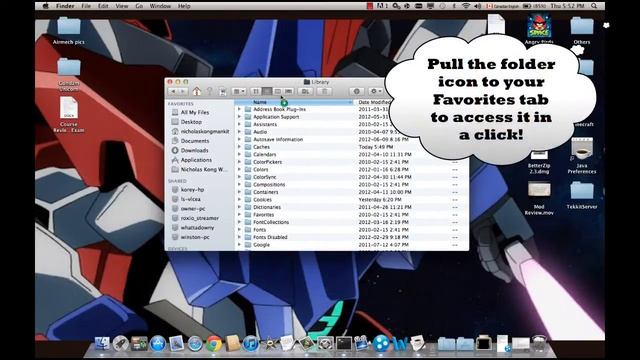
Task: Switch Finder to column view
Action: [x=278, y=91]
